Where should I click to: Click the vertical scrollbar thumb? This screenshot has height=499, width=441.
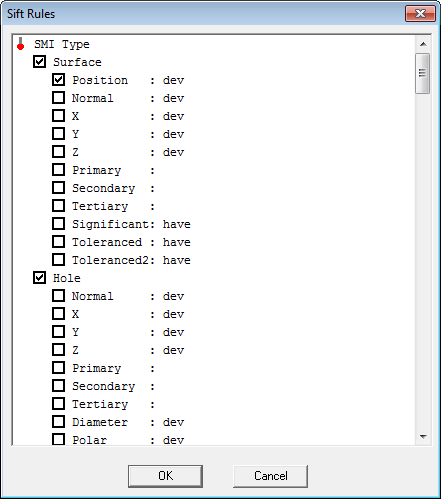[x=423, y=73]
